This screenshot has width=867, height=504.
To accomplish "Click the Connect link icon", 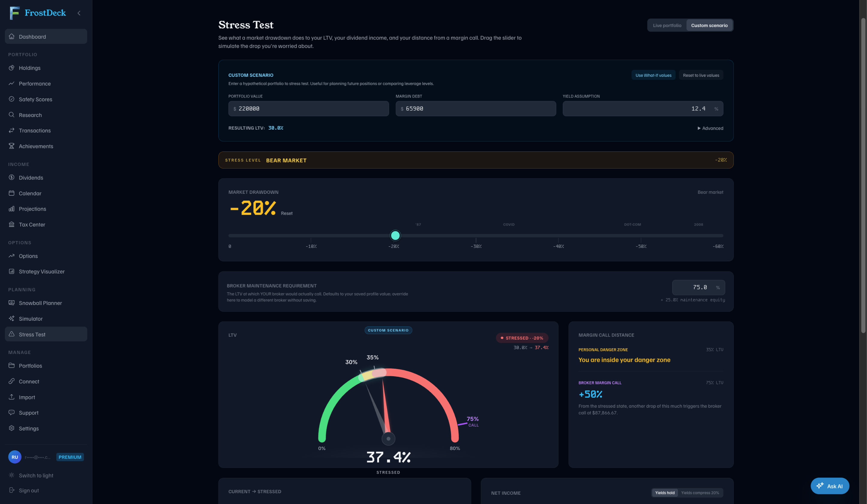I will [12, 381].
